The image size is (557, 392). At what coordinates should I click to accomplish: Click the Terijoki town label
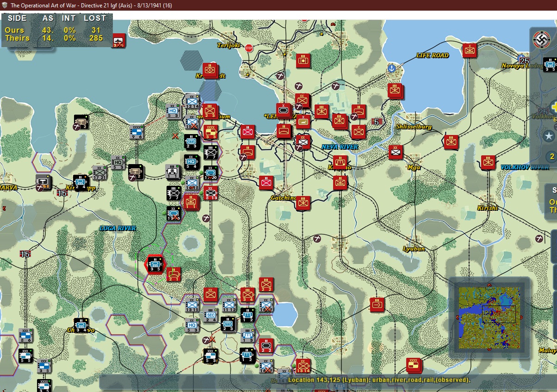coord(230,45)
